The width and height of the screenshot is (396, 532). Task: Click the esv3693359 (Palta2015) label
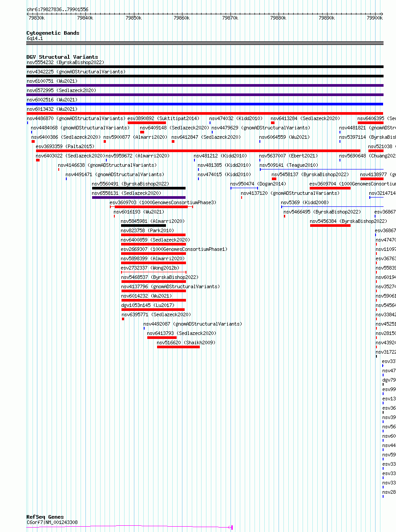[x=65, y=146]
